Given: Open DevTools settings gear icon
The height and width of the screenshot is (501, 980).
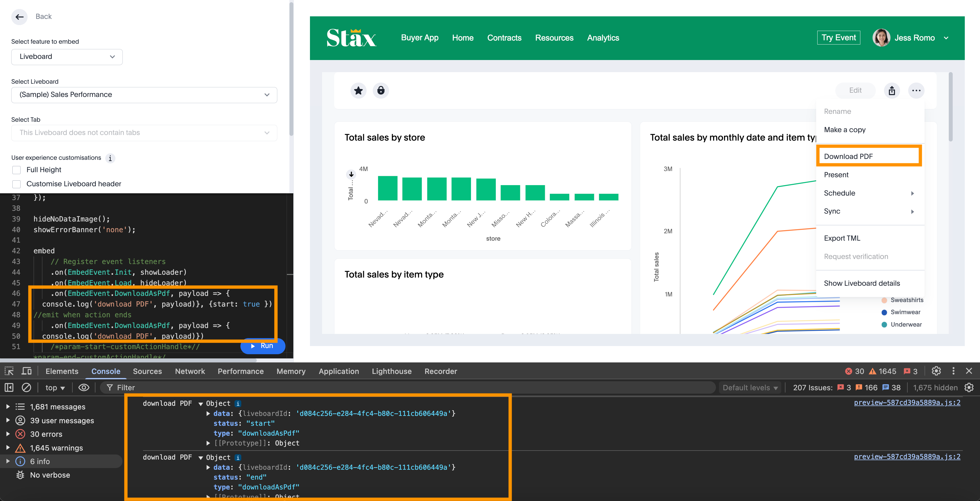Looking at the screenshot, I should tap(936, 371).
